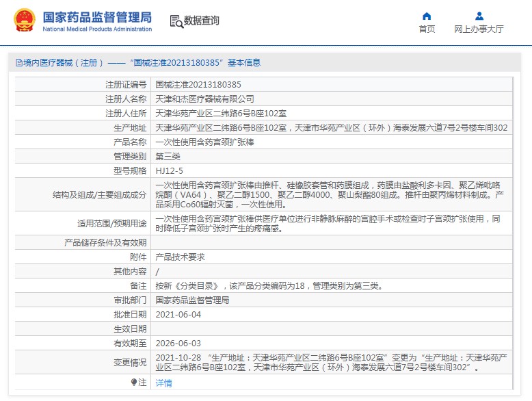The width and height of the screenshot is (532, 401).
Task: Click the 其他内容 label
Action: 131,271
